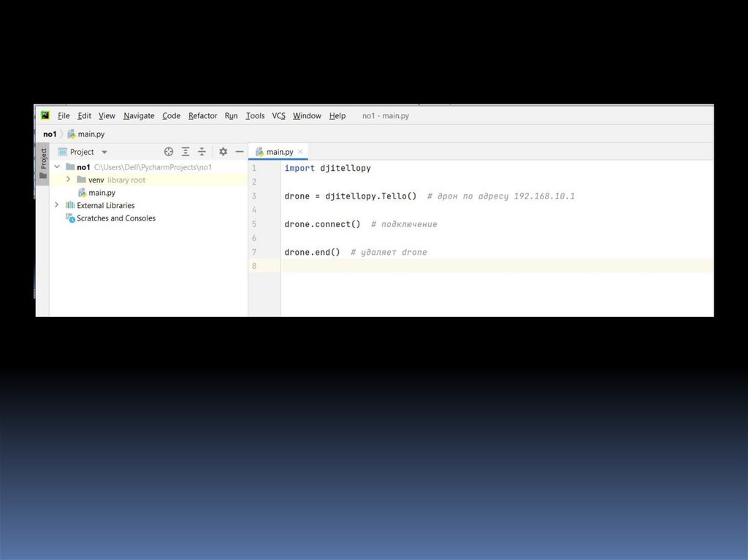
Task: Click the Python icon in the breadcrumb
Action: [72, 134]
